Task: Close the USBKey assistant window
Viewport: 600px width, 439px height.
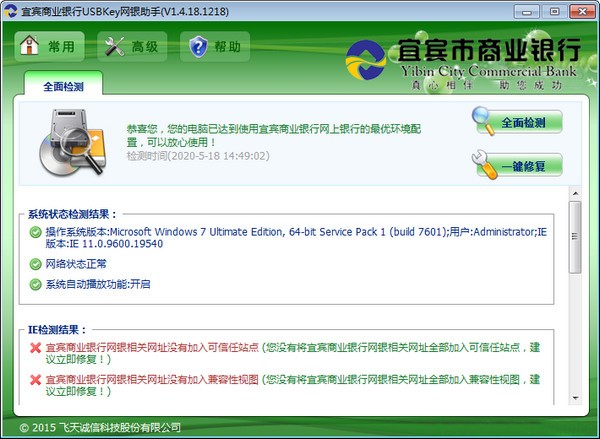Action: coord(582,11)
